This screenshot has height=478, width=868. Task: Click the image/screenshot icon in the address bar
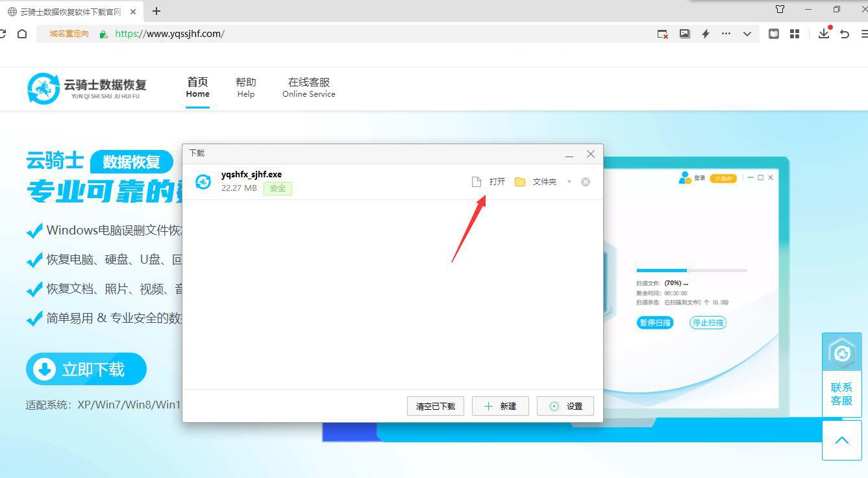pos(684,33)
